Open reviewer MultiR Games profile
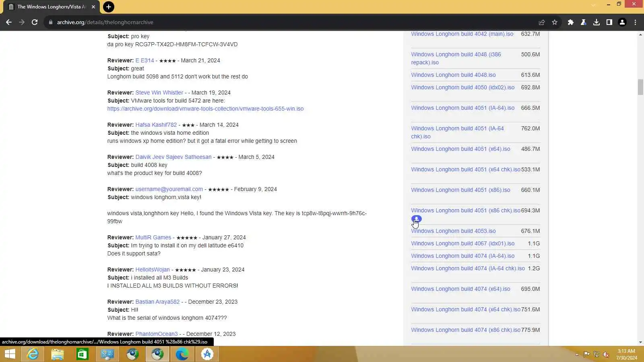This screenshot has width=644, height=362. 153,237
